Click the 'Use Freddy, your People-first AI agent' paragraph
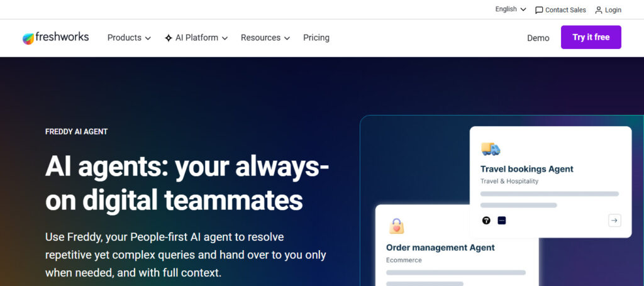The image size is (644, 286). pos(186,255)
